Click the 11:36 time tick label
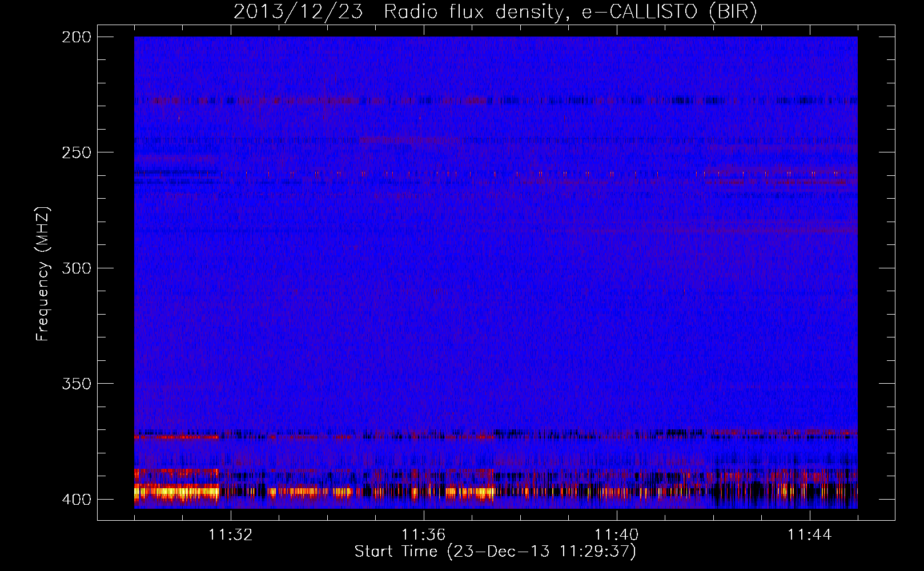Screen dimensions: 924x571 pos(423,535)
